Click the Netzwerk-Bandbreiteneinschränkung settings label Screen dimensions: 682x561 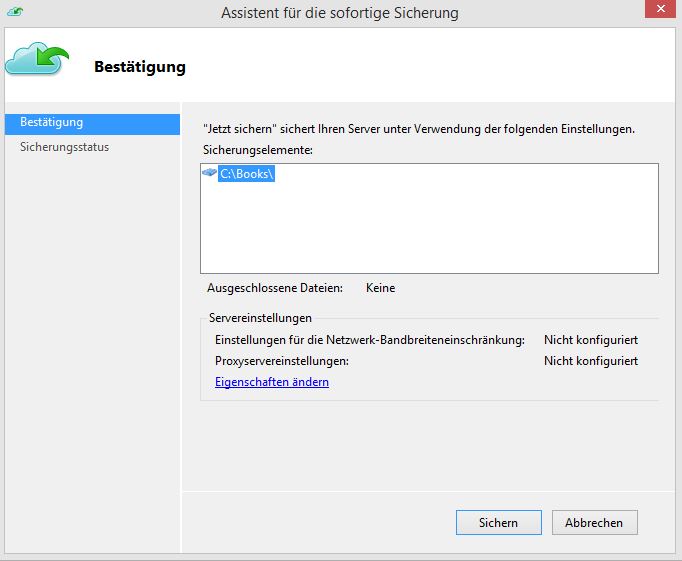pos(370,340)
